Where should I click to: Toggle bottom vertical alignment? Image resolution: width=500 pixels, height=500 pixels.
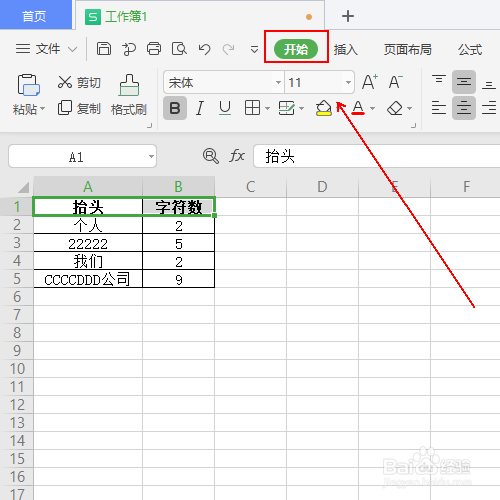click(x=489, y=85)
